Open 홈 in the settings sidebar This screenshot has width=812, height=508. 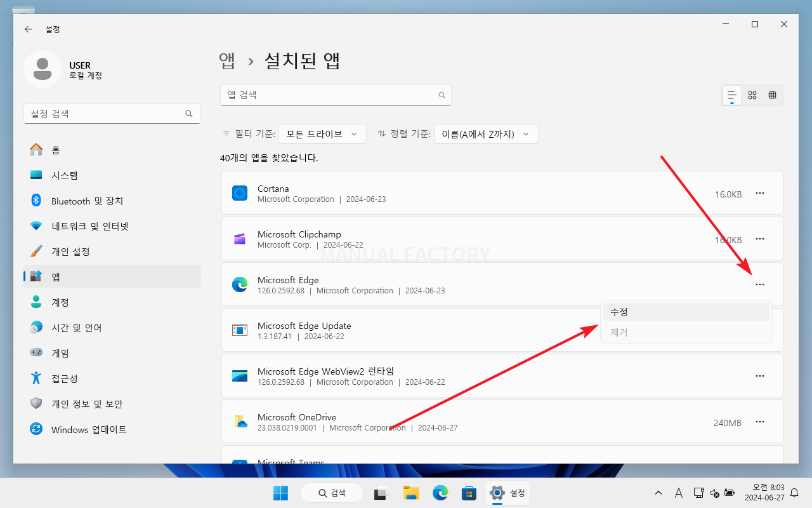tap(112, 150)
